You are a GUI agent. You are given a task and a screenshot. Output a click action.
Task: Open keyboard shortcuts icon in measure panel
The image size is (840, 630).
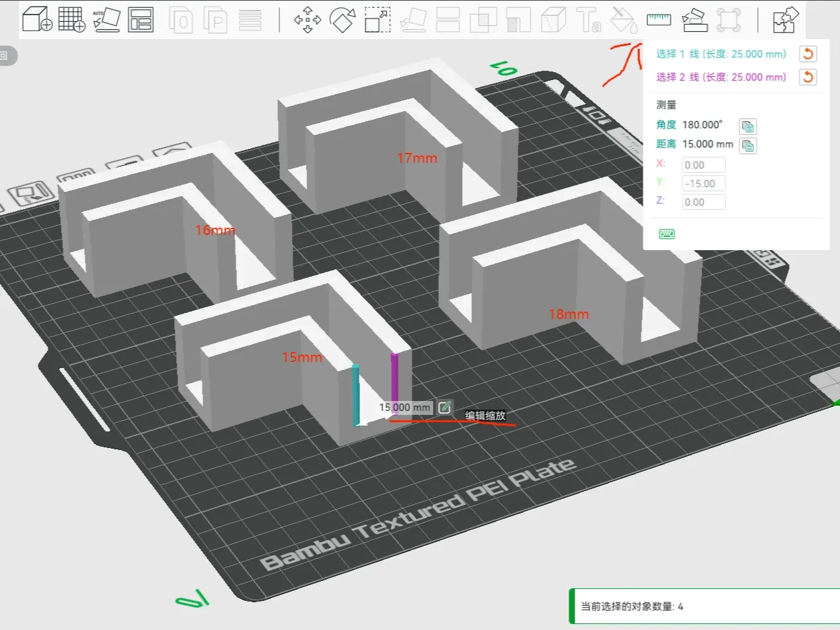click(x=667, y=234)
